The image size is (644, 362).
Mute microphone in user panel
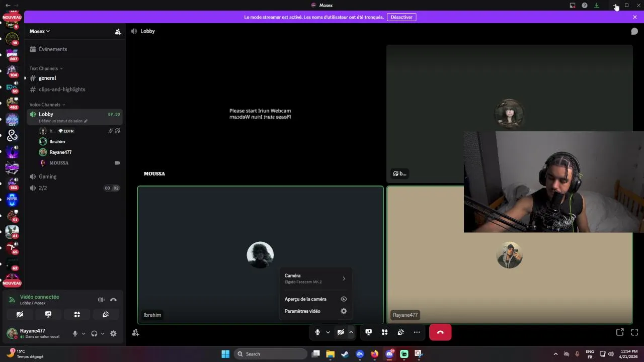click(x=75, y=333)
